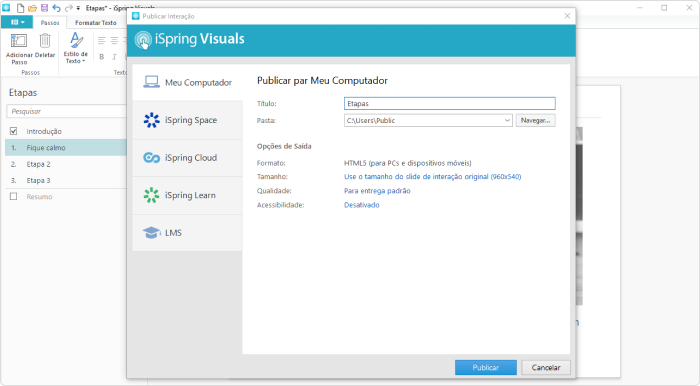
Task: Open the Para entrega padrão quality link
Action: coord(377,191)
